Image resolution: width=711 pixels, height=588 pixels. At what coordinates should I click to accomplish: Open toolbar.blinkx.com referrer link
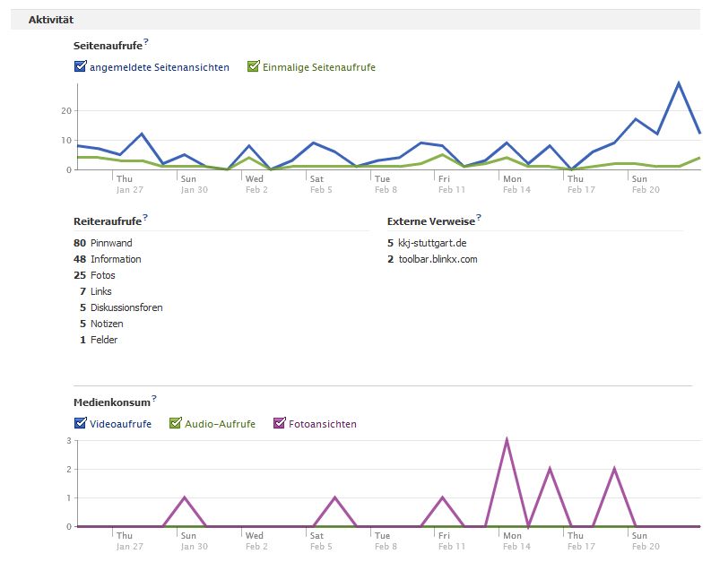(x=438, y=259)
